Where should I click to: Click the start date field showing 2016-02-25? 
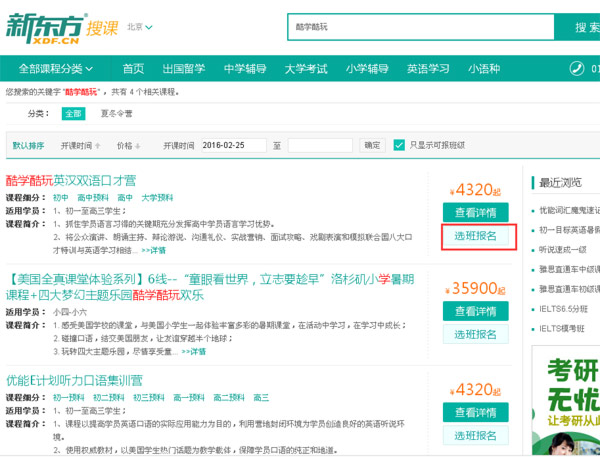233,145
